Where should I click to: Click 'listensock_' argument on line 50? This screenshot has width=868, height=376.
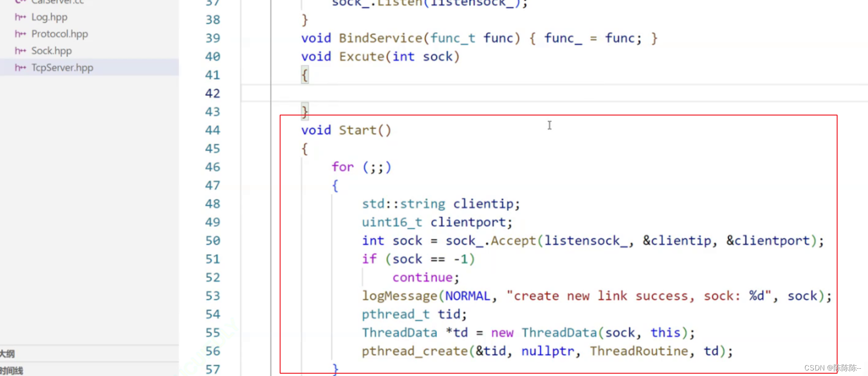(586, 241)
